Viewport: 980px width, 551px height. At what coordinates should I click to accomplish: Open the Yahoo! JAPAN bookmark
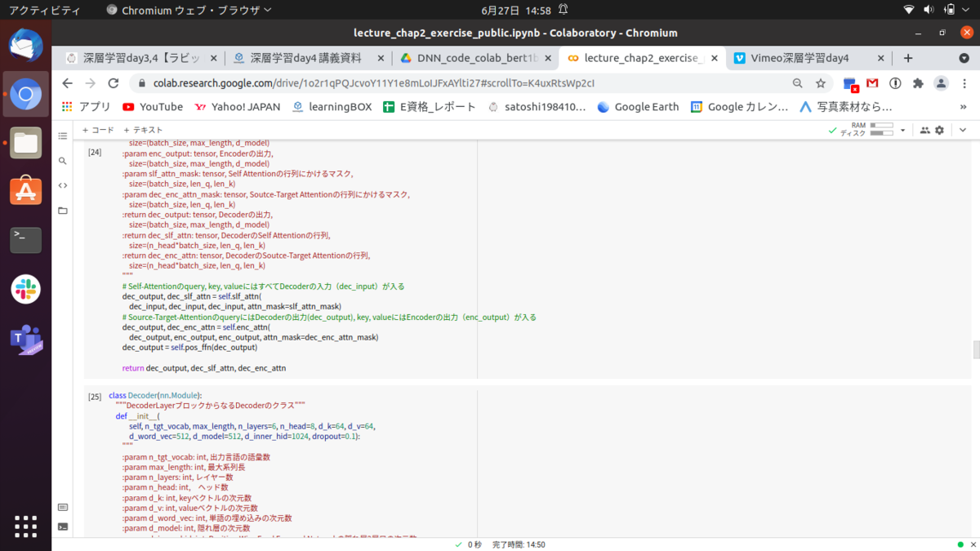coord(238,107)
